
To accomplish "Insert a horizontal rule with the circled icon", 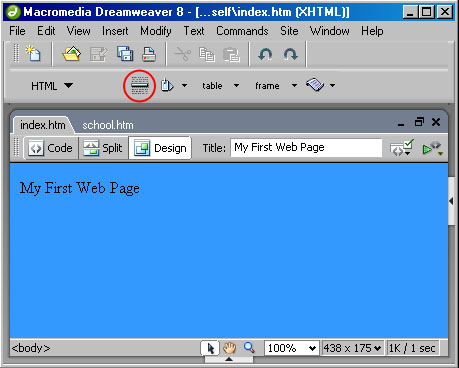I will coord(140,86).
